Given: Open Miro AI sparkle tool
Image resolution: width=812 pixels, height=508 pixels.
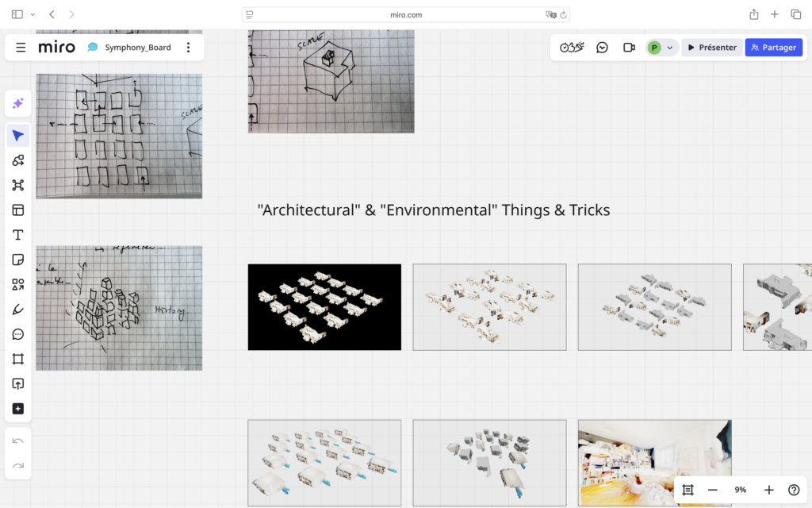Looking at the screenshot, I should pyautogui.click(x=17, y=104).
